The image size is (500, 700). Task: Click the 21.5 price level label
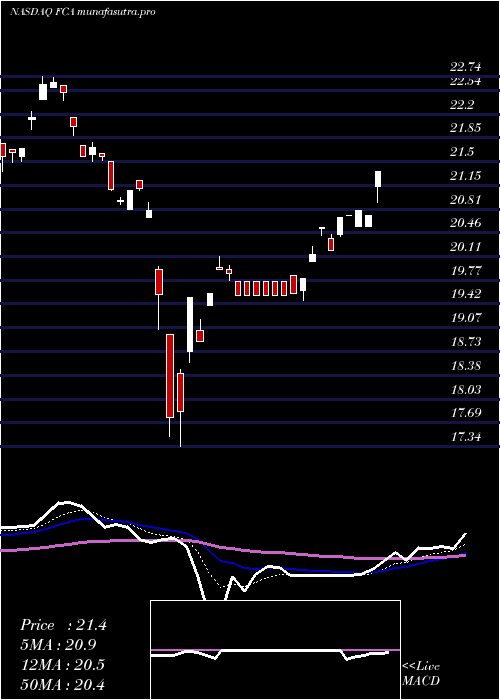pyautogui.click(x=462, y=152)
